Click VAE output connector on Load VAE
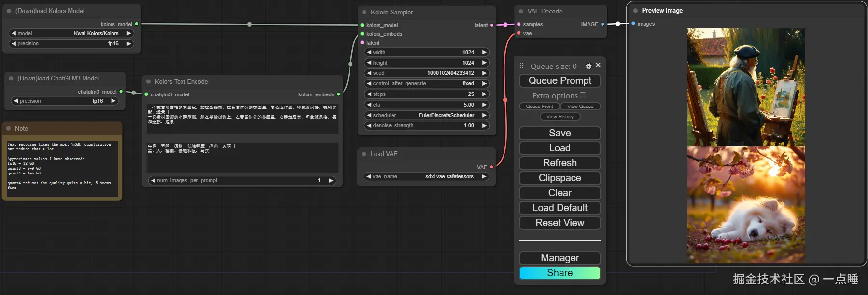 click(x=491, y=167)
